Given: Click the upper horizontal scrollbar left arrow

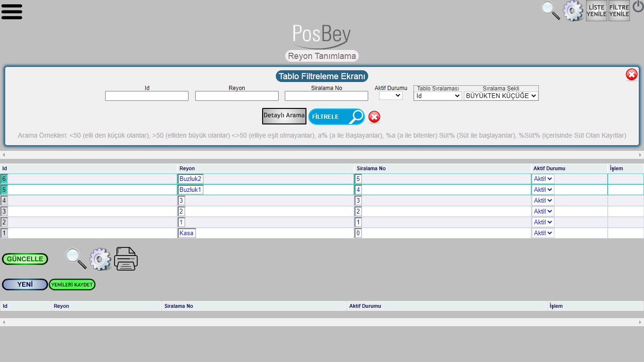Looking at the screenshot, I should click(4, 155).
